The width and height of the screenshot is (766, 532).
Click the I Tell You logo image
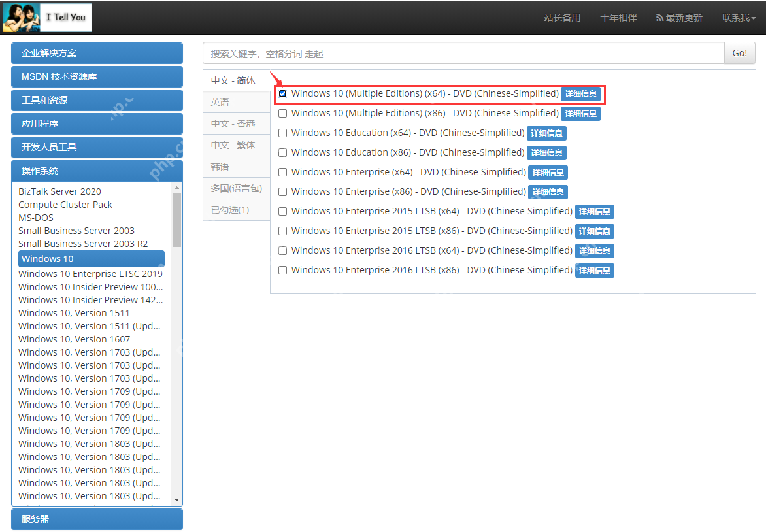48,18
